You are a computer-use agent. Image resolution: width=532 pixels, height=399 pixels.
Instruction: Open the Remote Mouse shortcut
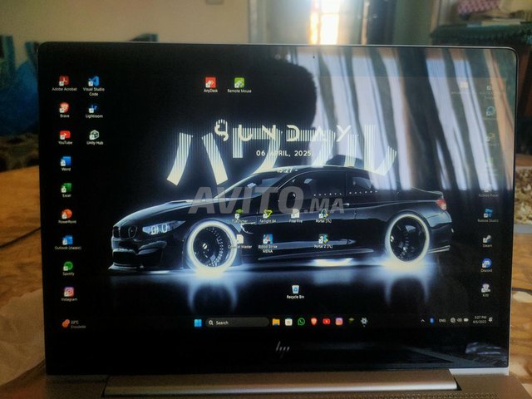click(x=239, y=83)
